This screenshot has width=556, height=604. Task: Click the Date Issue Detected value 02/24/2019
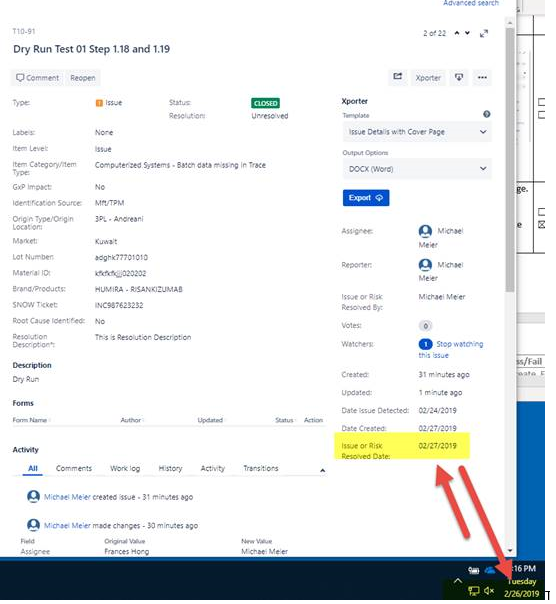click(437, 411)
